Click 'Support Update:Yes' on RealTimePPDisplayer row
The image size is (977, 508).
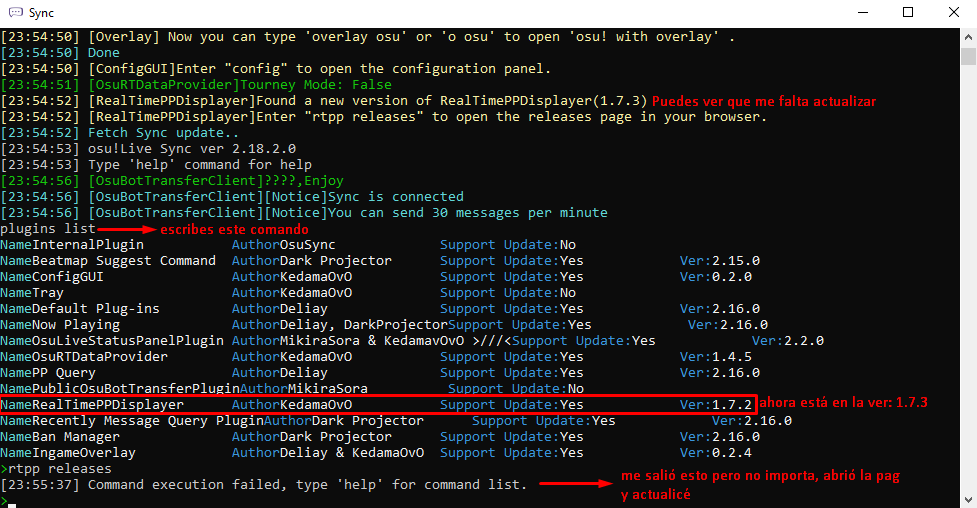click(512, 405)
